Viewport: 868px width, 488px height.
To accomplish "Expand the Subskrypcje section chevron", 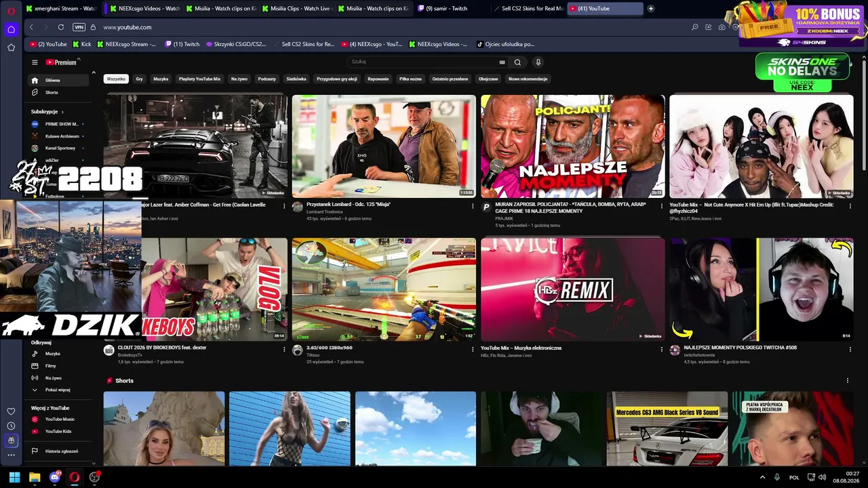I will click(62, 112).
